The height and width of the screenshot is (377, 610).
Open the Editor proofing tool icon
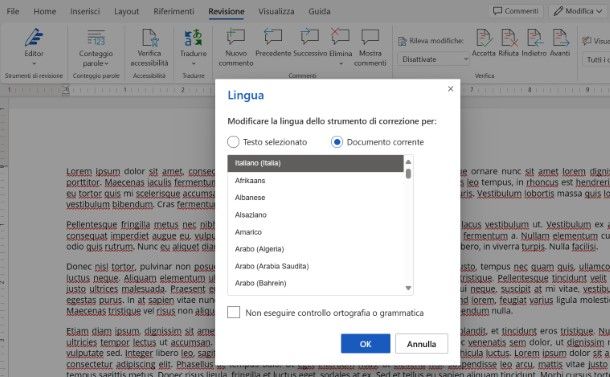(34, 38)
